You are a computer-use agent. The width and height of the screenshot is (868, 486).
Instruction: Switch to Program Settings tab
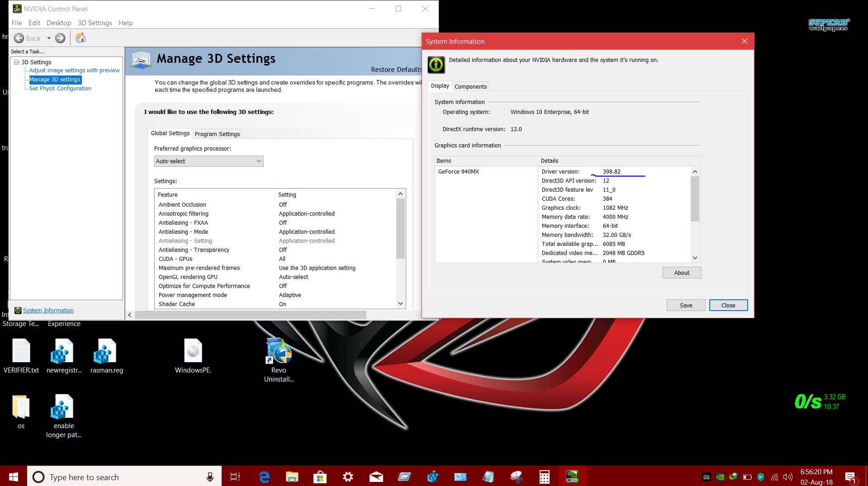click(217, 134)
